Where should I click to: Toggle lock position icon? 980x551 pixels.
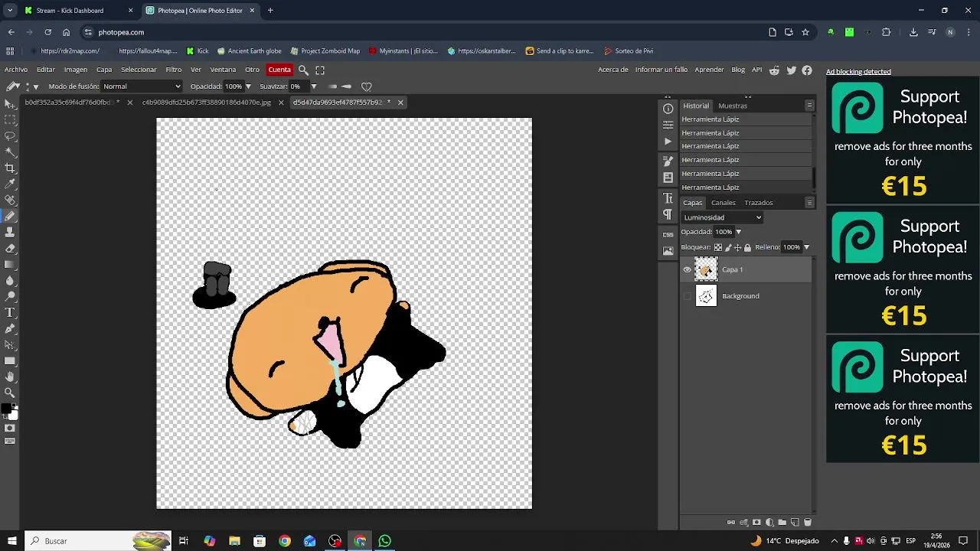[738, 247]
